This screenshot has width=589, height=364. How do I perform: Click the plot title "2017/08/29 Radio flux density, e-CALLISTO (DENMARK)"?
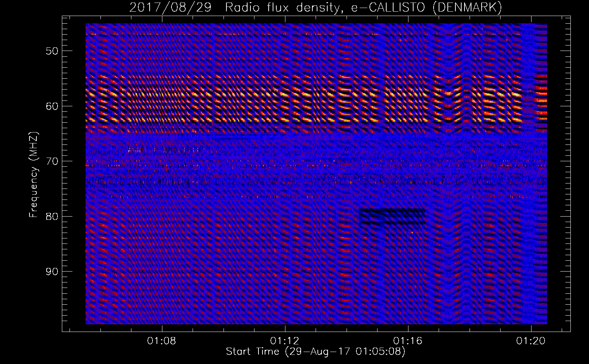click(316, 7)
